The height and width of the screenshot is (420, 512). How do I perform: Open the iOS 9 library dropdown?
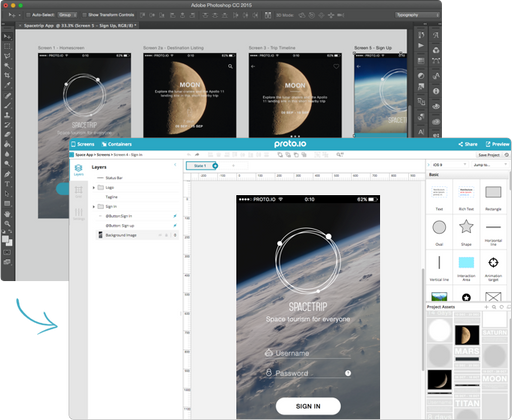pyautogui.click(x=450, y=165)
